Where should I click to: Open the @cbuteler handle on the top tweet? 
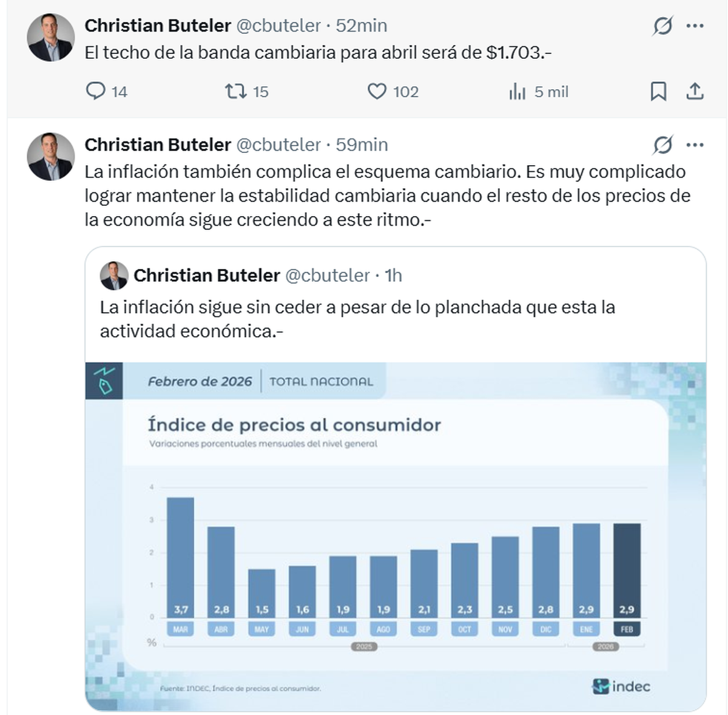(x=278, y=25)
